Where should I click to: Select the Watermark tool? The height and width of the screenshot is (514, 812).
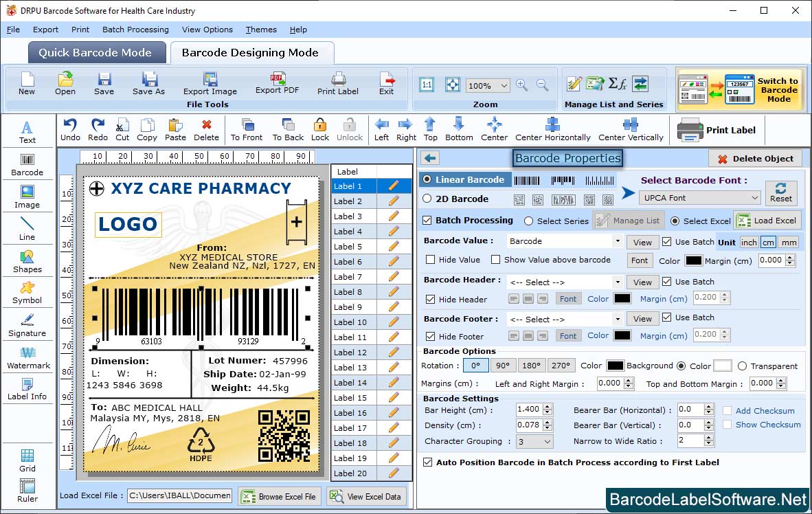28,357
